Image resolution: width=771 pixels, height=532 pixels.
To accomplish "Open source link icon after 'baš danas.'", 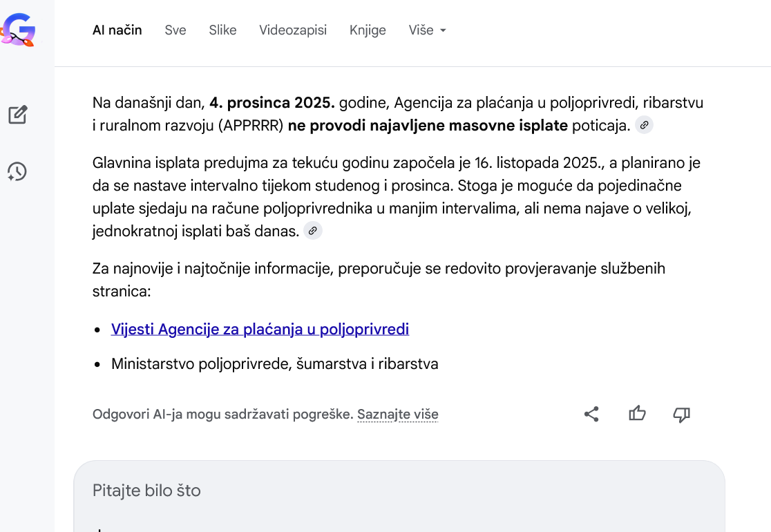I will pyautogui.click(x=313, y=231).
